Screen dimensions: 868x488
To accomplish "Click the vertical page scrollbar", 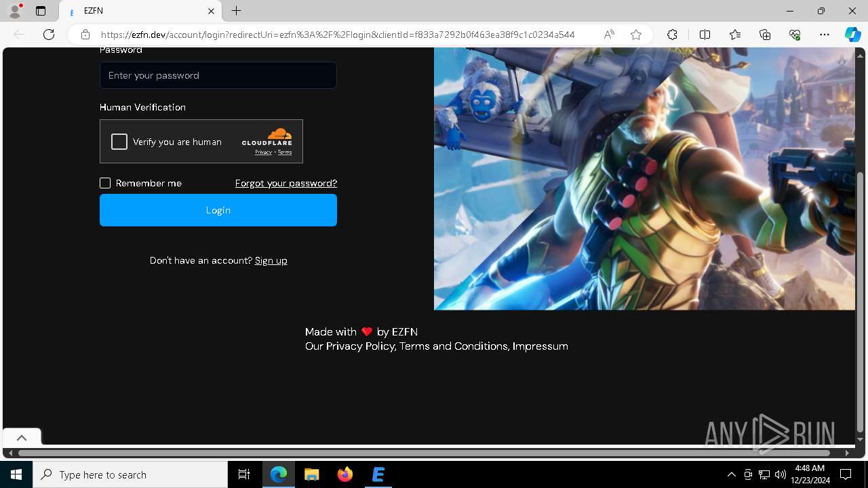I will [x=861, y=302].
